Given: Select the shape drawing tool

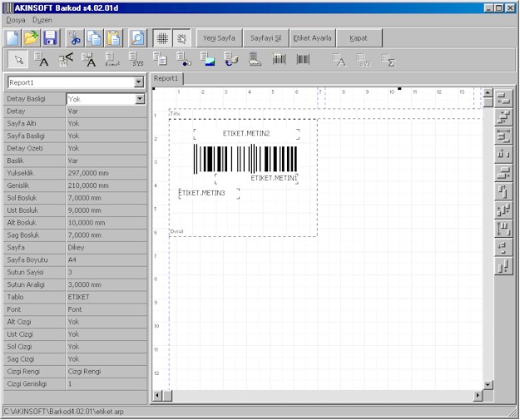Looking at the screenshot, I should pyautogui.click(x=184, y=60).
